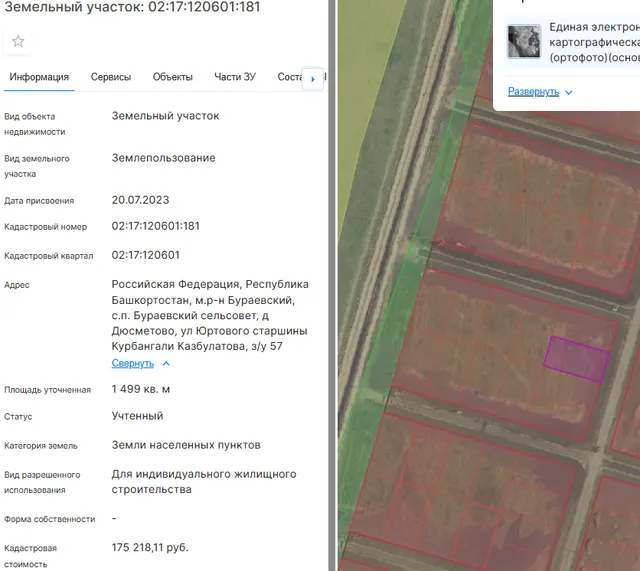The width and height of the screenshot is (640, 571).
Task: Show more tabs with right arrow button
Action: click(x=313, y=79)
